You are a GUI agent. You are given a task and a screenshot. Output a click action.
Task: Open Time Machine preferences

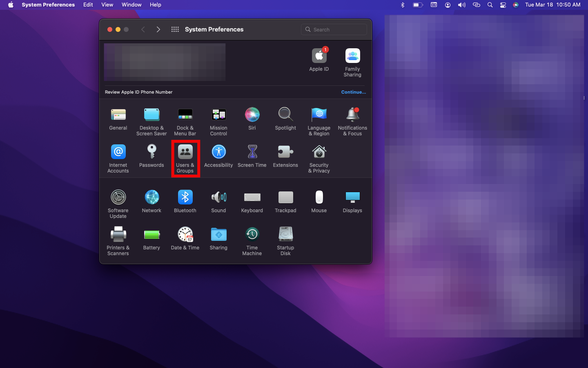252,241
